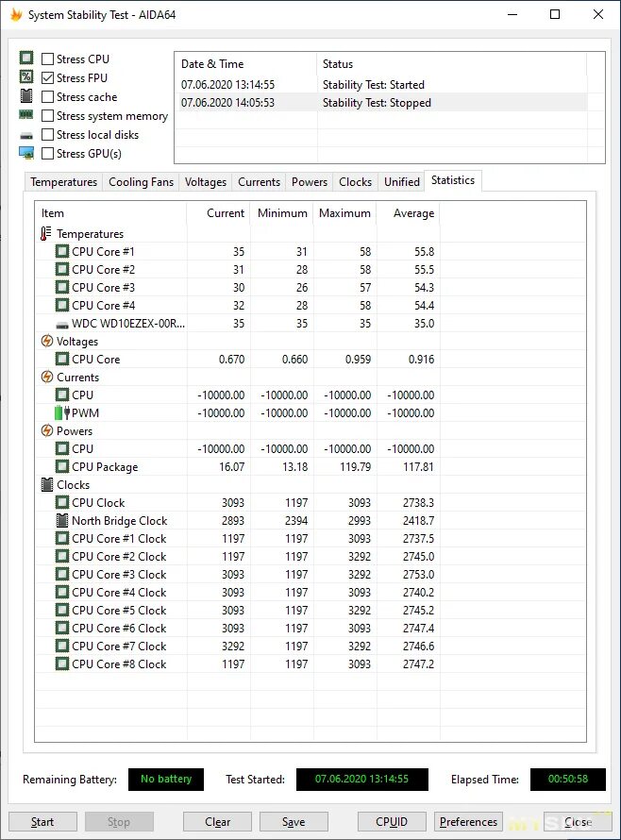Click the thermometer icon next to Temperatures
The width and height of the screenshot is (621, 840).
[x=46, y=233]
